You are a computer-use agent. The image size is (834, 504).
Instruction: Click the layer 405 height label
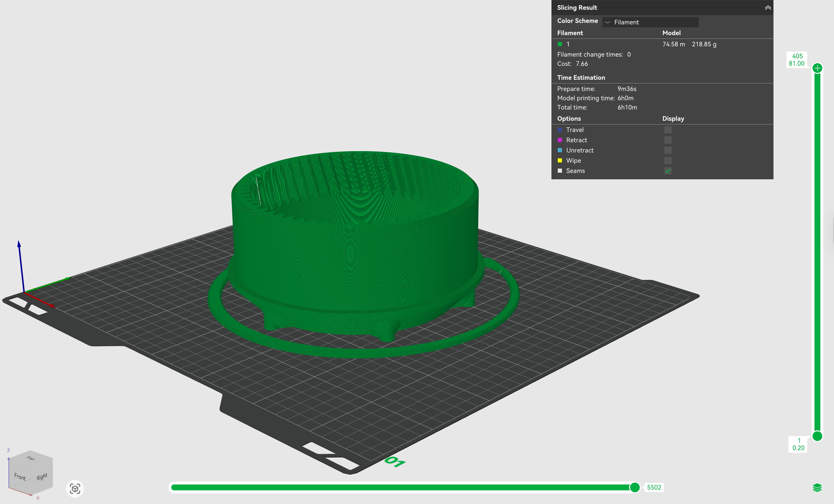(797, 60)
